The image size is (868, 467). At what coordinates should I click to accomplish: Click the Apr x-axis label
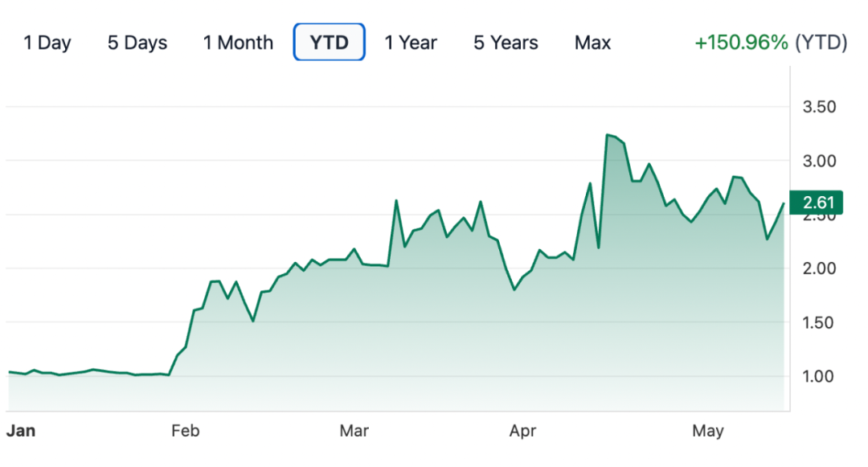coord(523,431)
